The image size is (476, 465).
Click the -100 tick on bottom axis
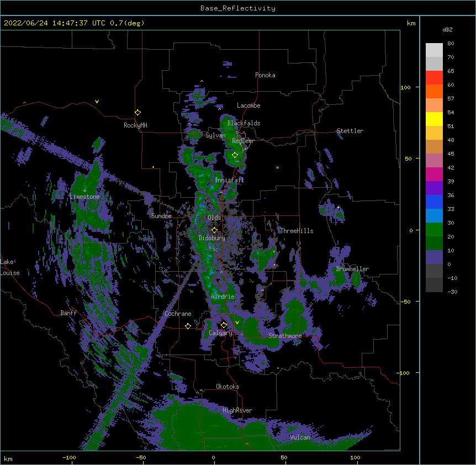click(69, 457)
